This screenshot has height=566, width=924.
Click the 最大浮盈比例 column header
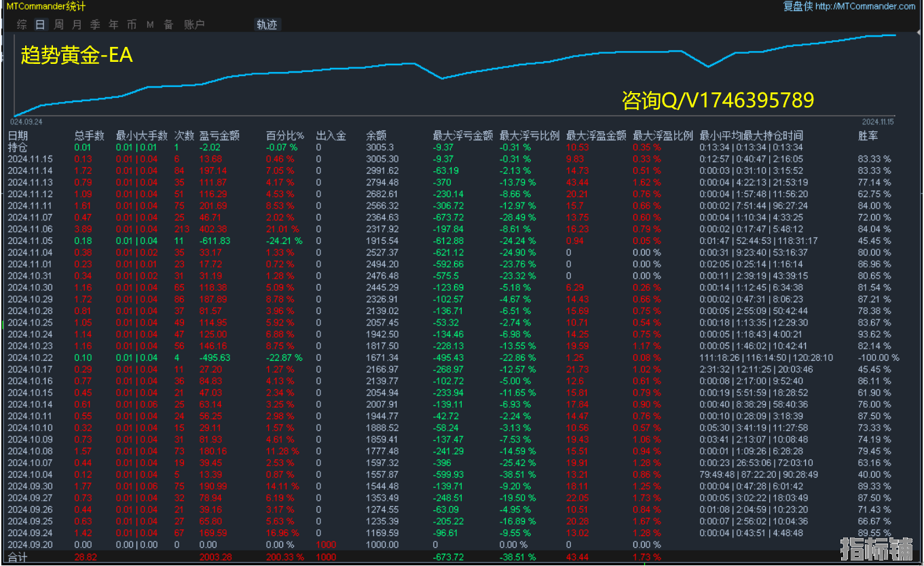663,136
